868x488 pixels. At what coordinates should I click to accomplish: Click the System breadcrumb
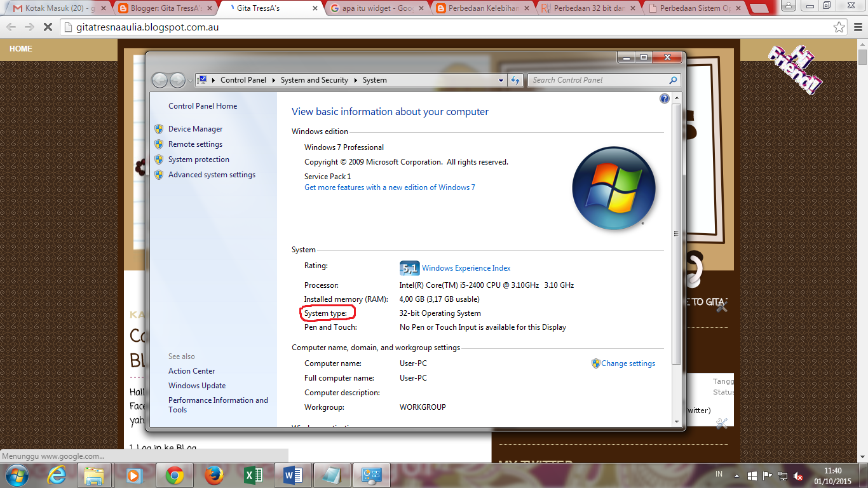(375, 80)
